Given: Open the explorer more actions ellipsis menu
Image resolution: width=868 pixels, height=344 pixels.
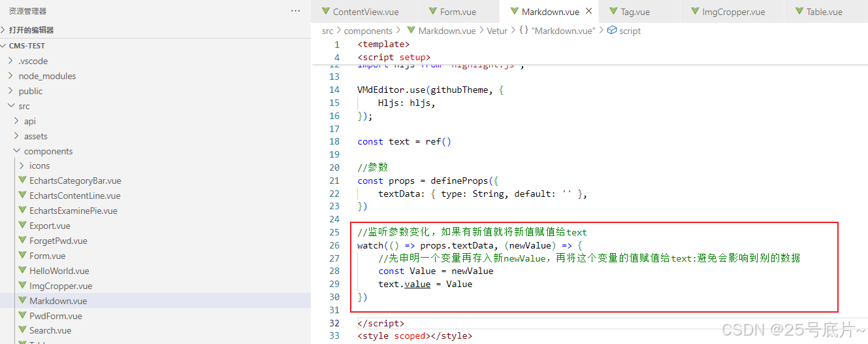Looking at the screenshot, I should [296, 11].
